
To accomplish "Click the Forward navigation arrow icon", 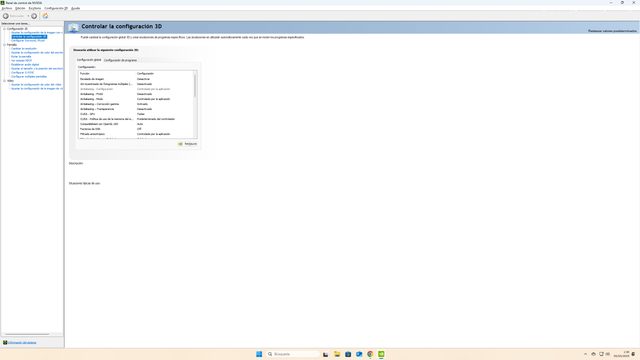I will [x=34, y=16].
